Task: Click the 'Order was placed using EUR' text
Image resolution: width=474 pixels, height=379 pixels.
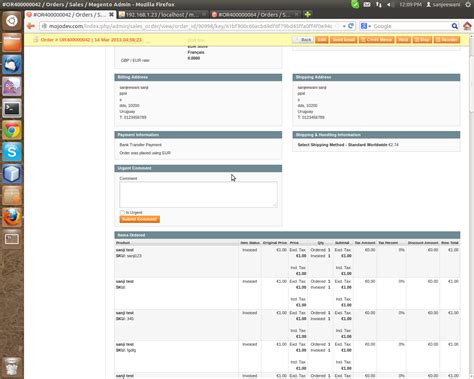Action: click(x=145, y=153)
